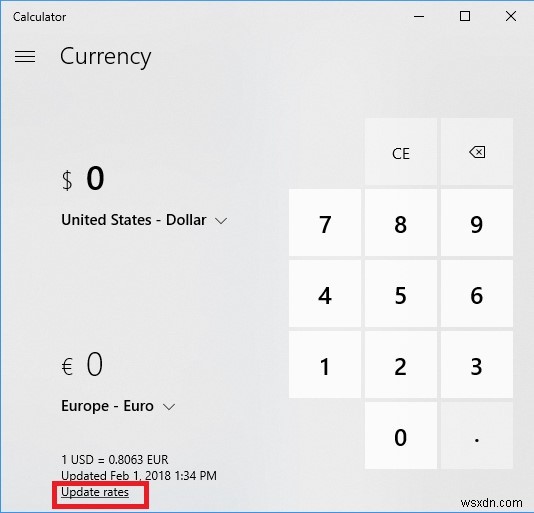Minimize the Calculator window
The image size is (534, 513).
coord(419,16)
